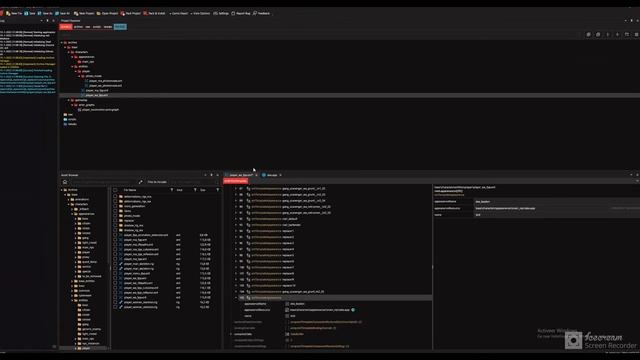Open the Game Launch dropdown

pos(179,13)
